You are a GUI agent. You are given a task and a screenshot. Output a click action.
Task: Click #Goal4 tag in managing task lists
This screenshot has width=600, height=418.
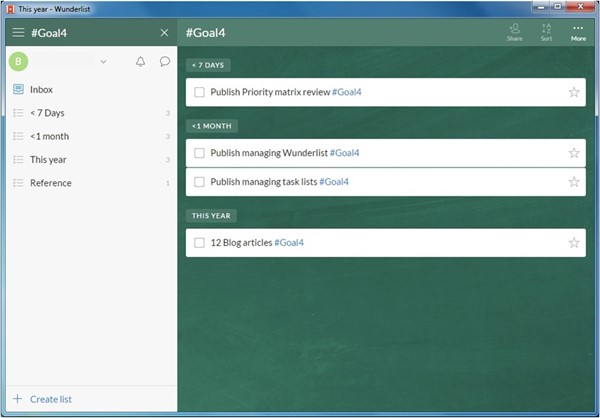coord(334,182)
